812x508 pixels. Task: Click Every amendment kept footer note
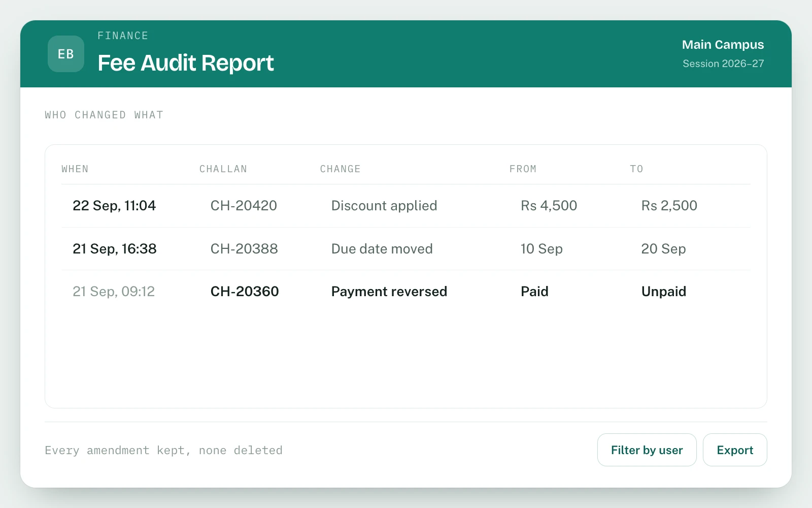pos(163,450)
